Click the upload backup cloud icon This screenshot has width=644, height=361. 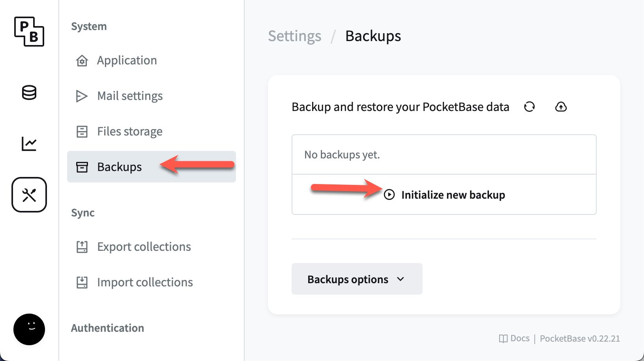pyautogui.click(x=561, y=107)
